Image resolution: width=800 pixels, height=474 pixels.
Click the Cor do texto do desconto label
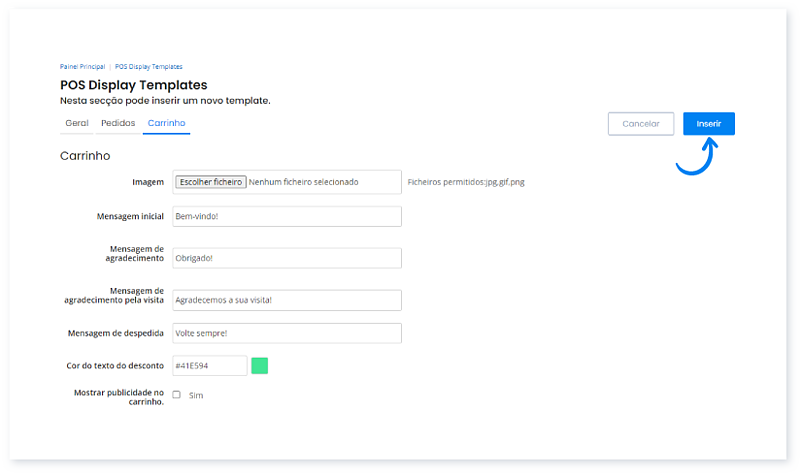tap(108, 366)
